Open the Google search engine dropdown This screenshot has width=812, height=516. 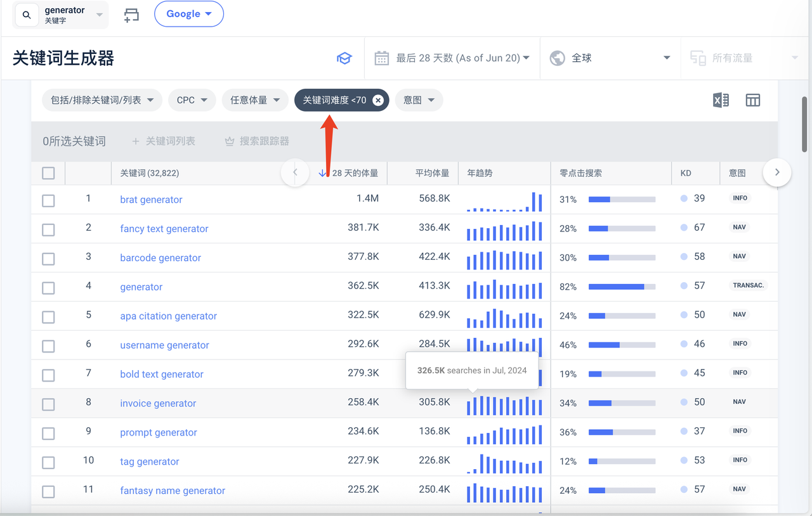click(x=188, y=14)
